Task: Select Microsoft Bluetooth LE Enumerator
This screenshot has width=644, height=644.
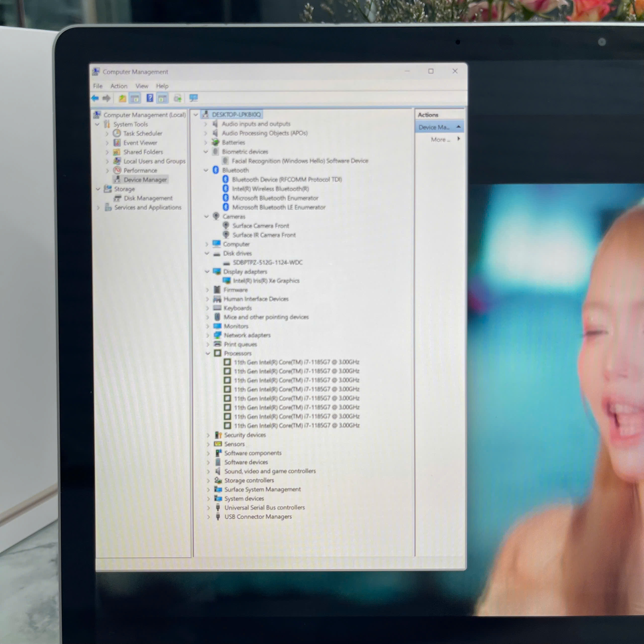Action: (279, 207)
